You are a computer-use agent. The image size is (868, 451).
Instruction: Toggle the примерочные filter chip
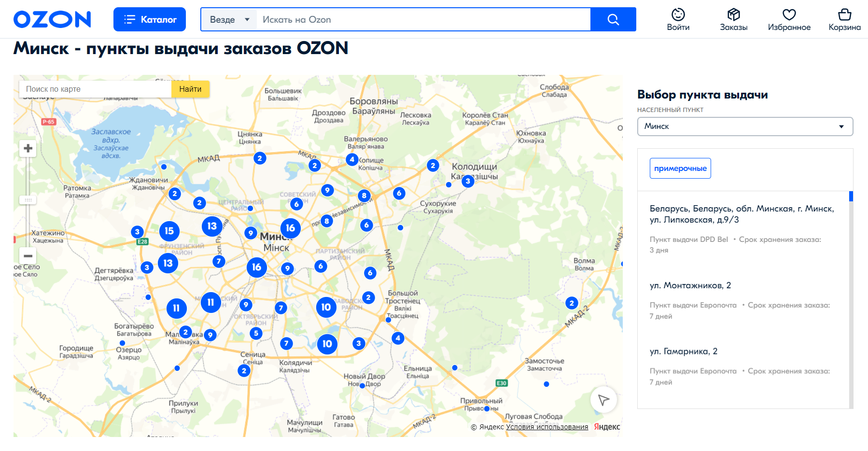click(x=680, y=168)
